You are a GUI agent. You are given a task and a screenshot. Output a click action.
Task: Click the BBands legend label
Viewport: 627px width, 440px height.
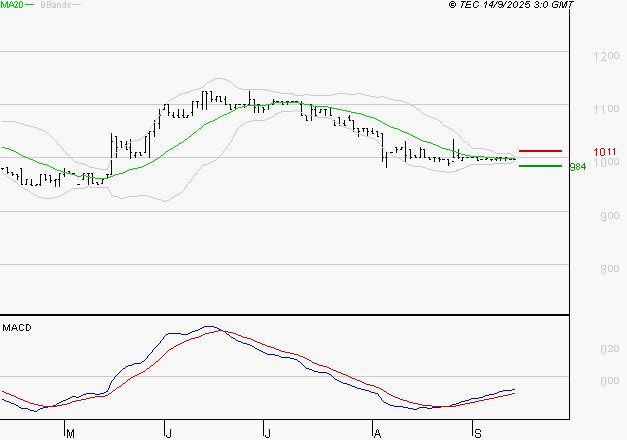click(x=56, y=4)
